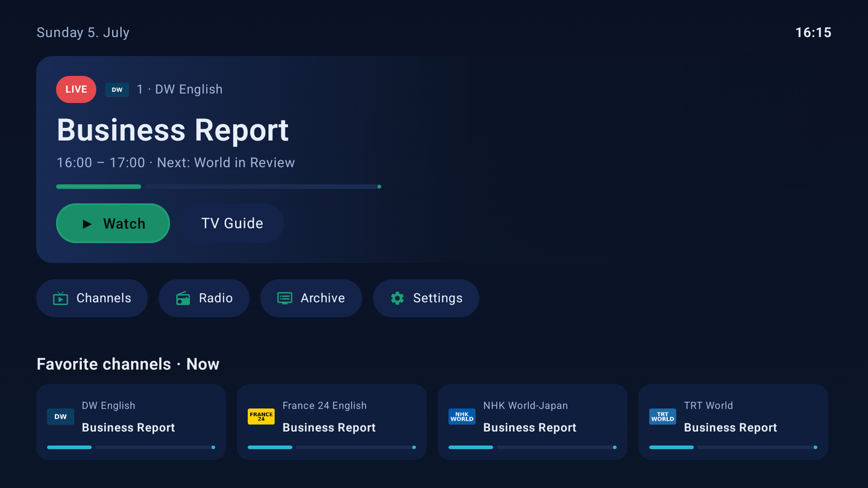Image resolution: width=868 pixels, height=488 pixels.
Task: Click "Business Report" text under France 24 English
Action: point(329,428)
